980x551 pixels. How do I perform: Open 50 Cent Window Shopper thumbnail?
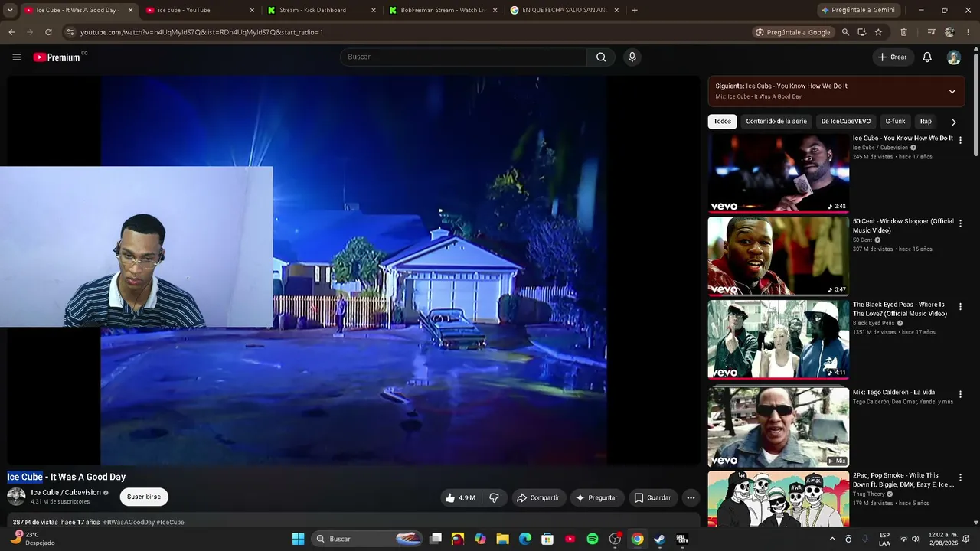(778, 256)
